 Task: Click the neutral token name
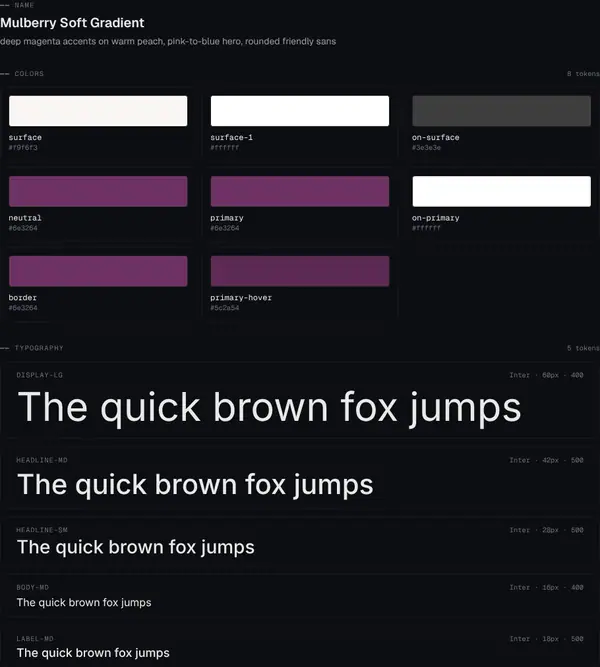25,218
